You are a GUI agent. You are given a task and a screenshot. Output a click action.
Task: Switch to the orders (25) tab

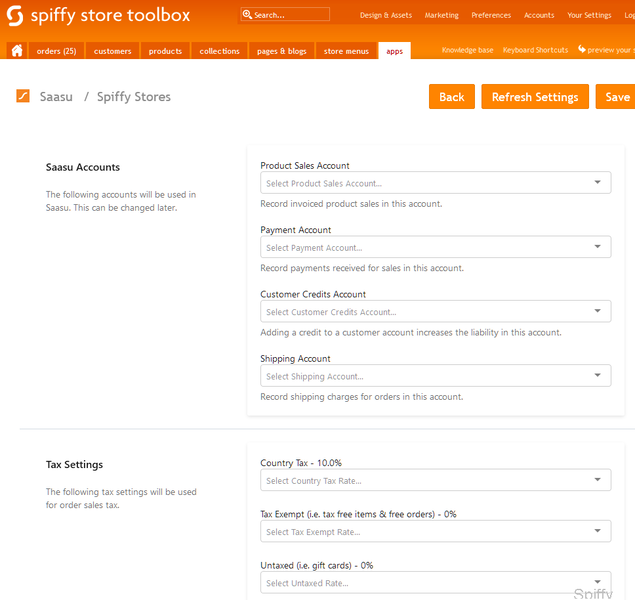[56, 51]
